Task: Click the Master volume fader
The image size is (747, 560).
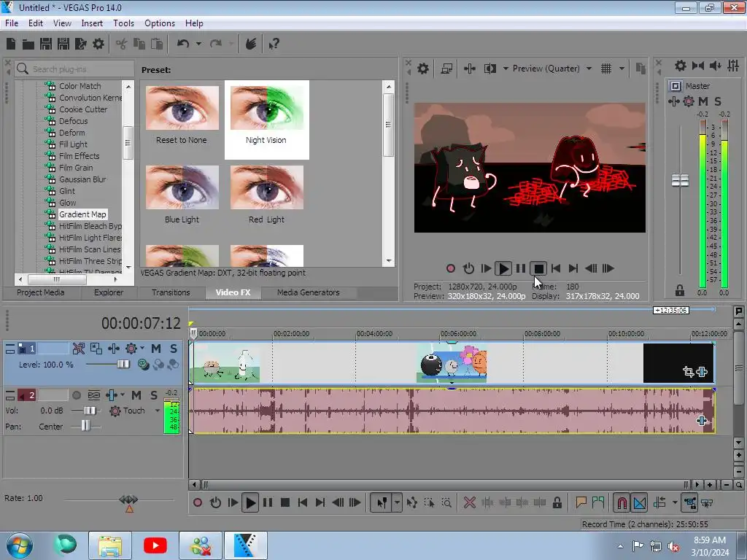Action: [680, 181]
